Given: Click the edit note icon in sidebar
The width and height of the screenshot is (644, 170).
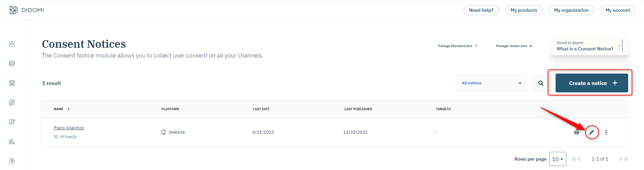Looking at the screenshot, I should [12, 122].
